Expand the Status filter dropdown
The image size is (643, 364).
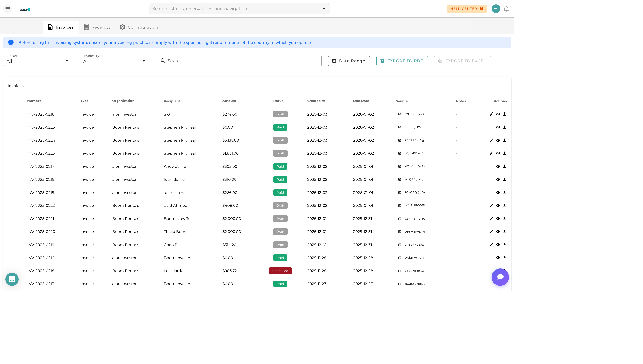coord(38,61)
